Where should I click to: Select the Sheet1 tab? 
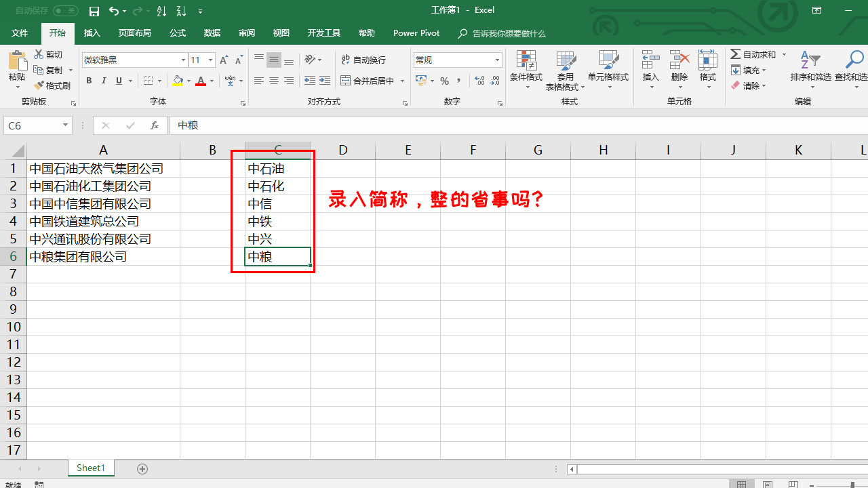[x=91, y=468]
